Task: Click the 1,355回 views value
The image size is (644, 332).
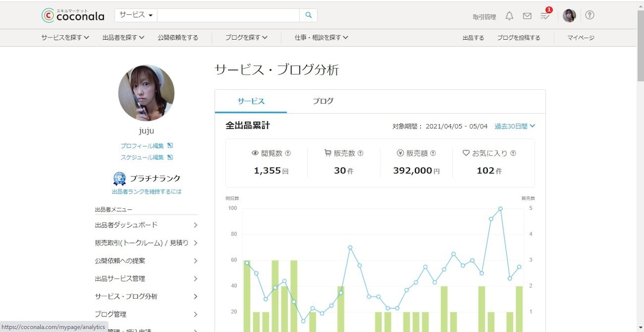Action: [x=271, y=171]
